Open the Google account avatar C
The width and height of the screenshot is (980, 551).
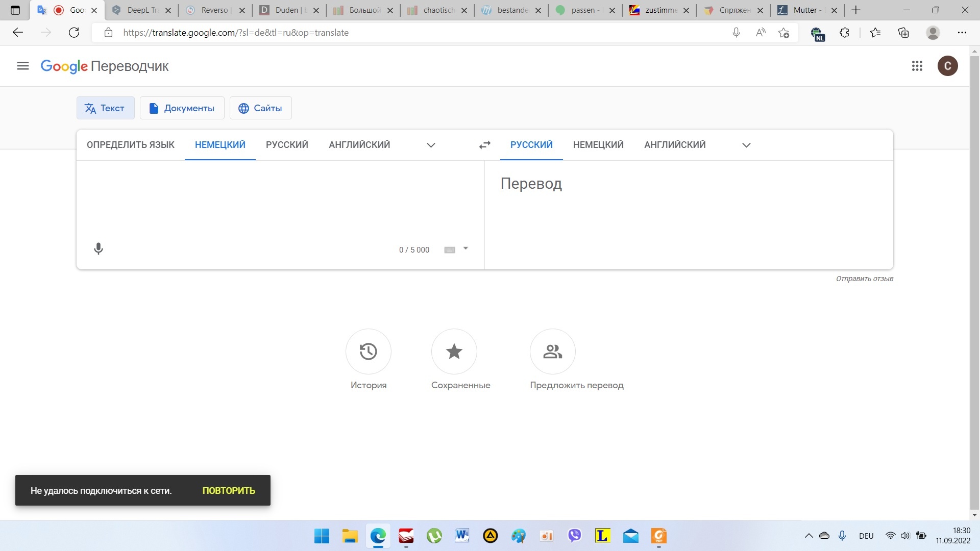pos(948,66)
